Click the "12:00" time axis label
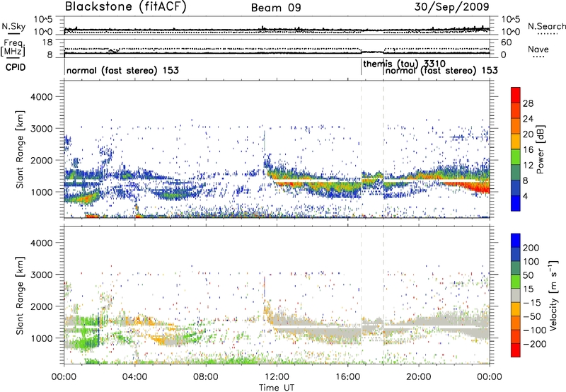566x392 pixels. [x=277, y=377]
